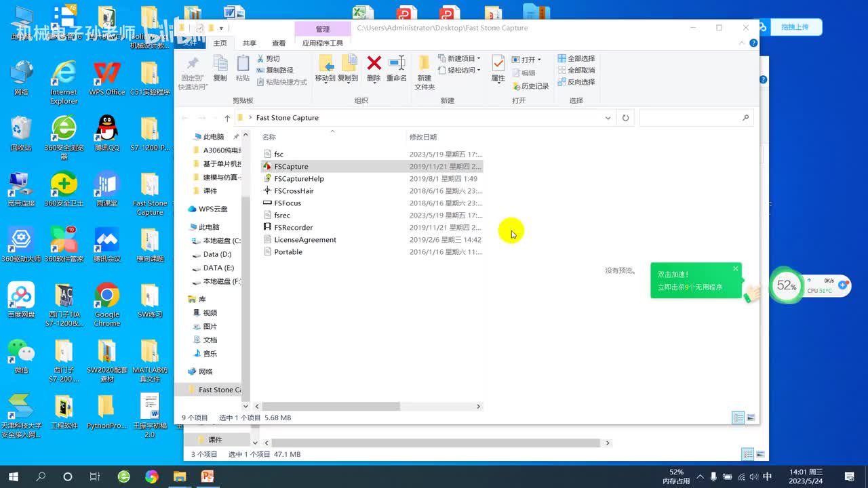The image size is (868, 488).
Task: Open the Windows Start menu
Action: pos(13,476)
